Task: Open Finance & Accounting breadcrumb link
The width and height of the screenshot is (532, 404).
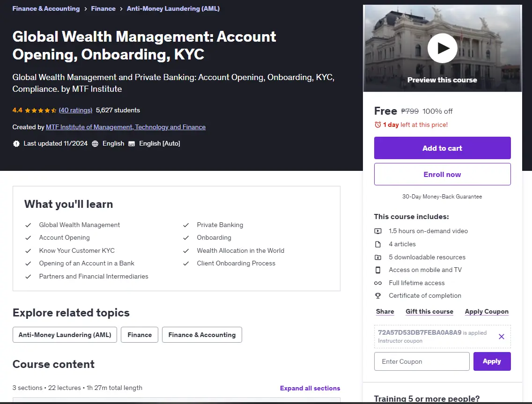Action: click(x=46, y=8)
